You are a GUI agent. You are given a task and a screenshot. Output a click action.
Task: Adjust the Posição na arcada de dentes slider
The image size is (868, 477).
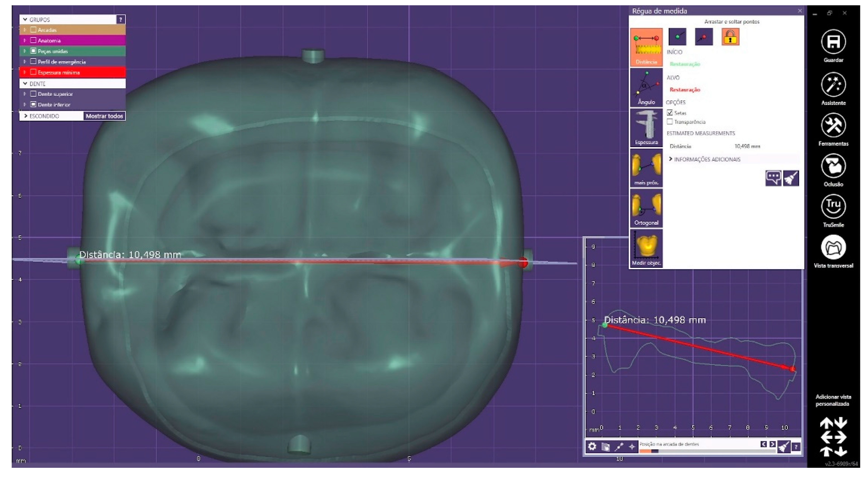point(654,451)
